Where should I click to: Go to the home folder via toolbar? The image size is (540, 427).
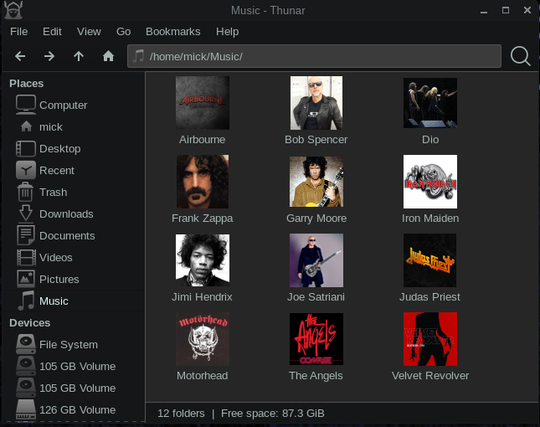108,56
